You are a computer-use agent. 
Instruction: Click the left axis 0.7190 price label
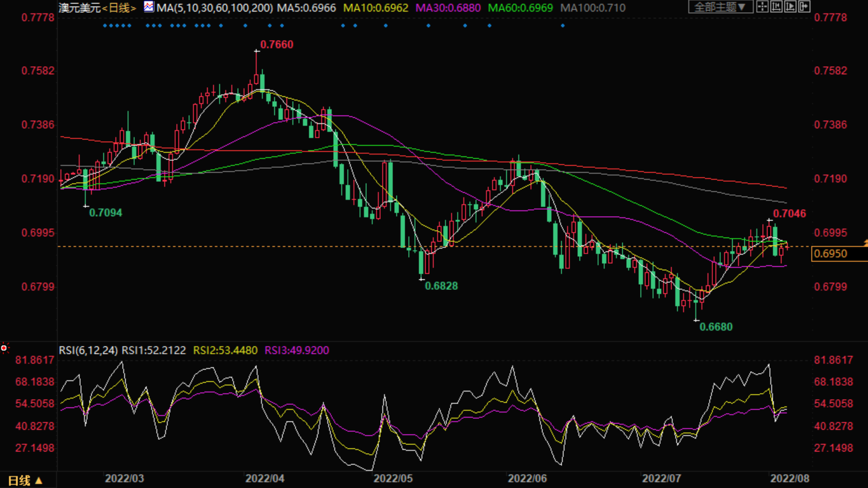(x=38, y=179)
